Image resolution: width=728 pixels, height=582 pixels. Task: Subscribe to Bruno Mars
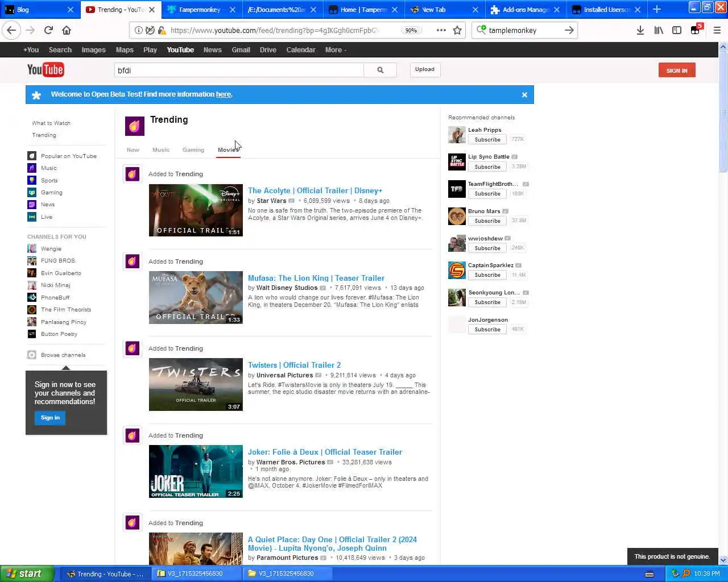coord(487,221)
